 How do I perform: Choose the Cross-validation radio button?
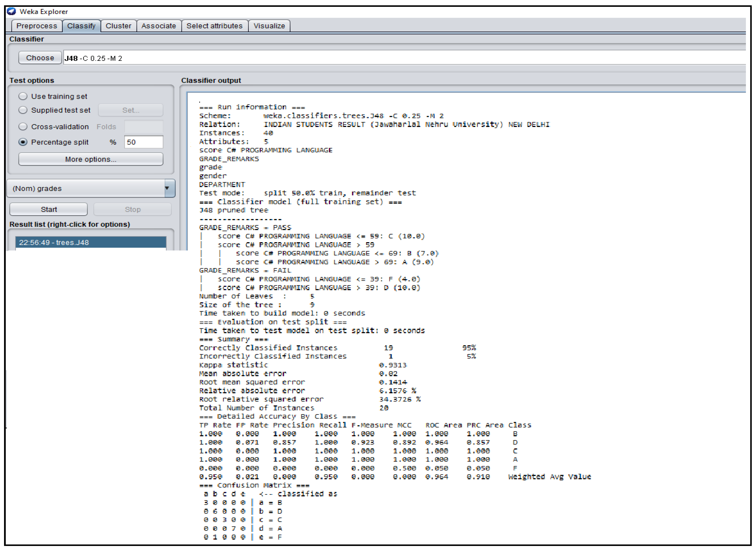[23, 127]
